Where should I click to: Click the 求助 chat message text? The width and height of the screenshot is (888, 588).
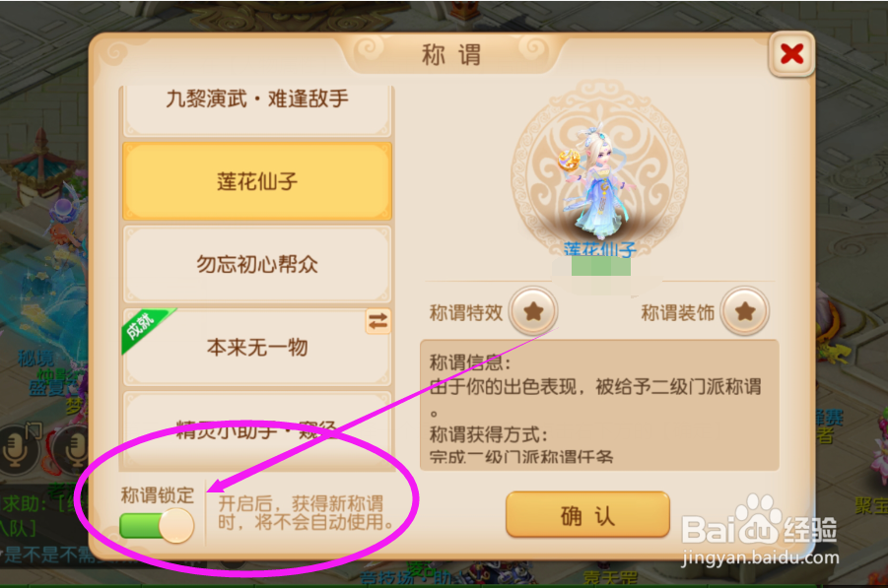pos(40,503)
